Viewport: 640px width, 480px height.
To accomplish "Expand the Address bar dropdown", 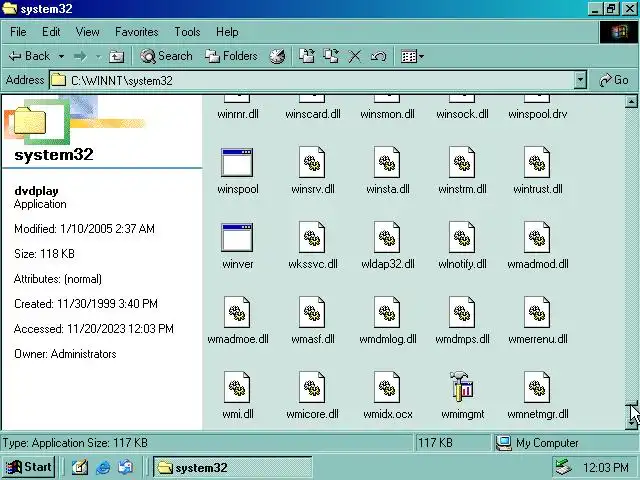I will (x=580, y=80).
